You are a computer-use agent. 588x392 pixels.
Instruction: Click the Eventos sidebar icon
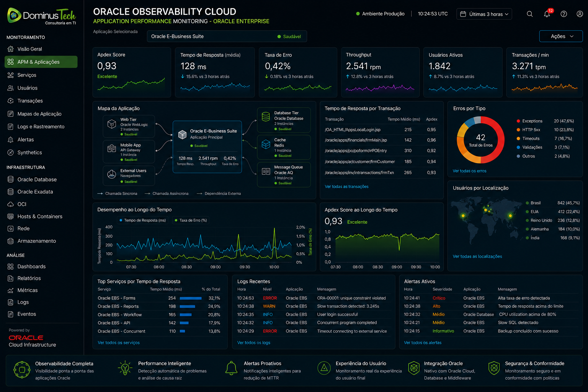tap(11, 314)
